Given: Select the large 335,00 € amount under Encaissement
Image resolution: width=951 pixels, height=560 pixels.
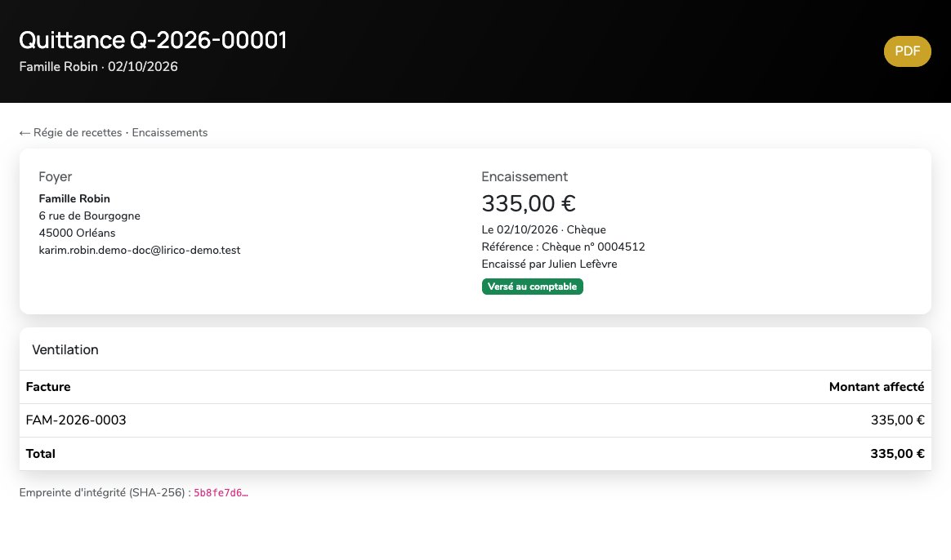Looking at the screenshot, I should [529, 203].
